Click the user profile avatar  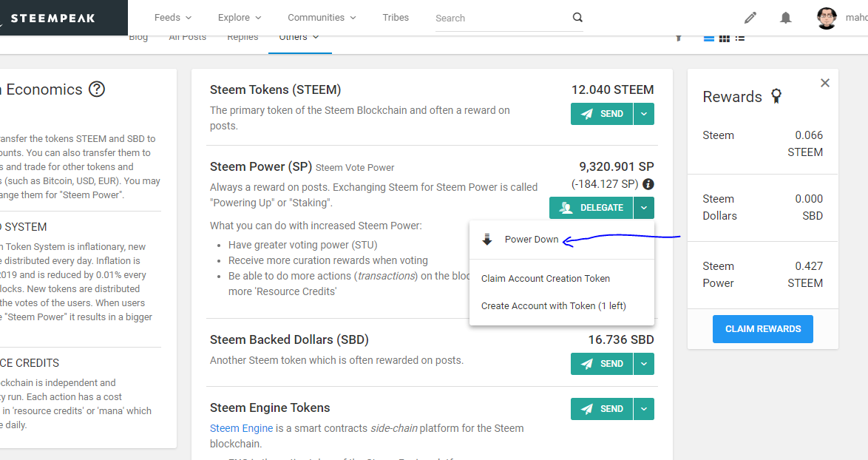tap(827, 18)
